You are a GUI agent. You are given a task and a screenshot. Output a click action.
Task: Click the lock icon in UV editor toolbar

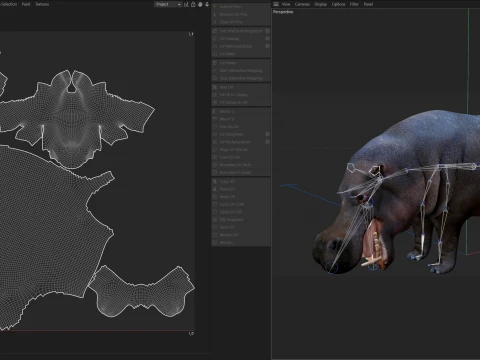[x=193, y=4]
